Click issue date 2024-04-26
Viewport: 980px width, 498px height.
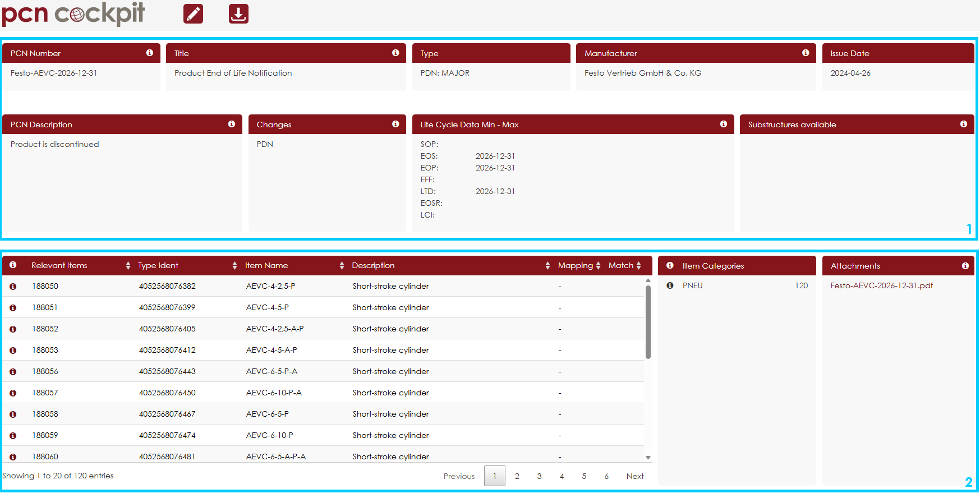click(850, 73)
